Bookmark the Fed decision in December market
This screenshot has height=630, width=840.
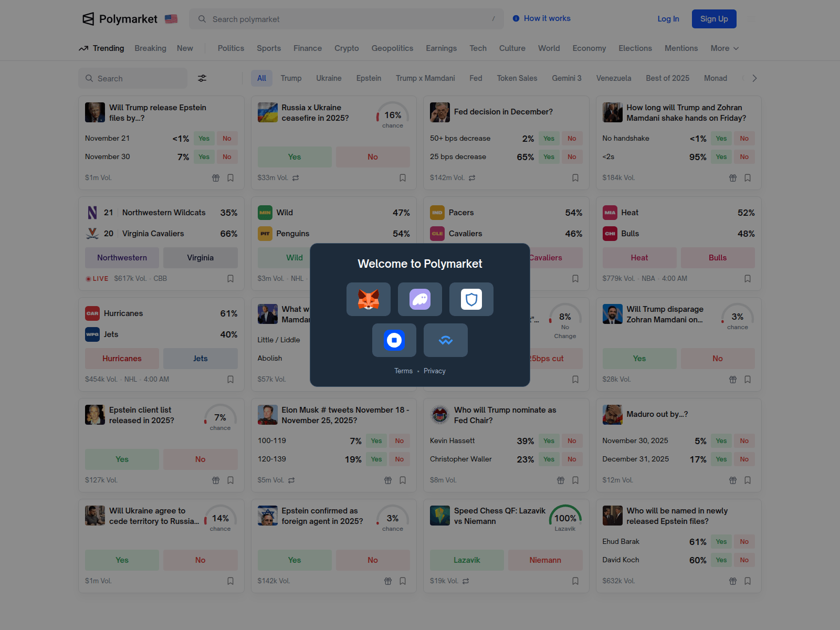575,178
